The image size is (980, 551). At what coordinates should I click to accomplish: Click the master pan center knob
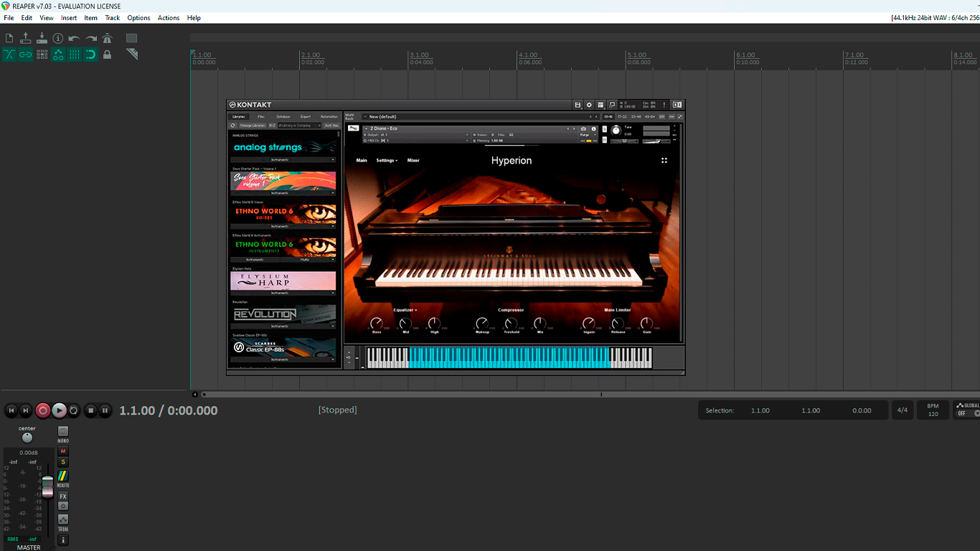[27, 438]
